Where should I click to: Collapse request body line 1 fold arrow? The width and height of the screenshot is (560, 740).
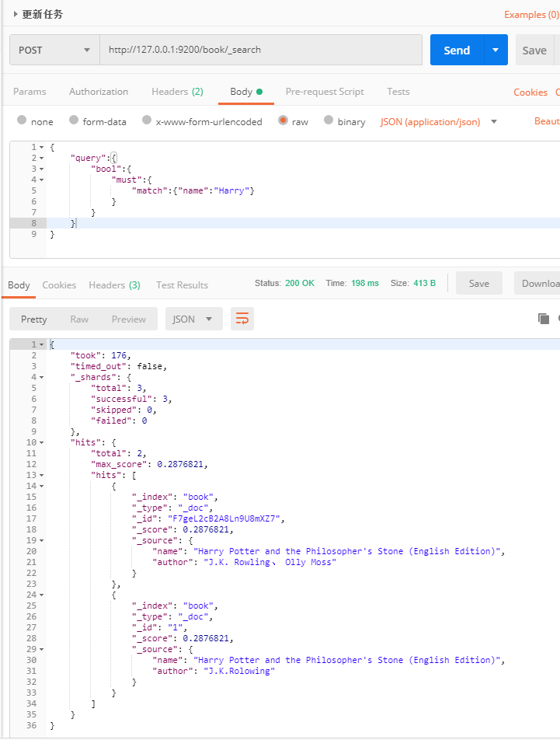41,147
